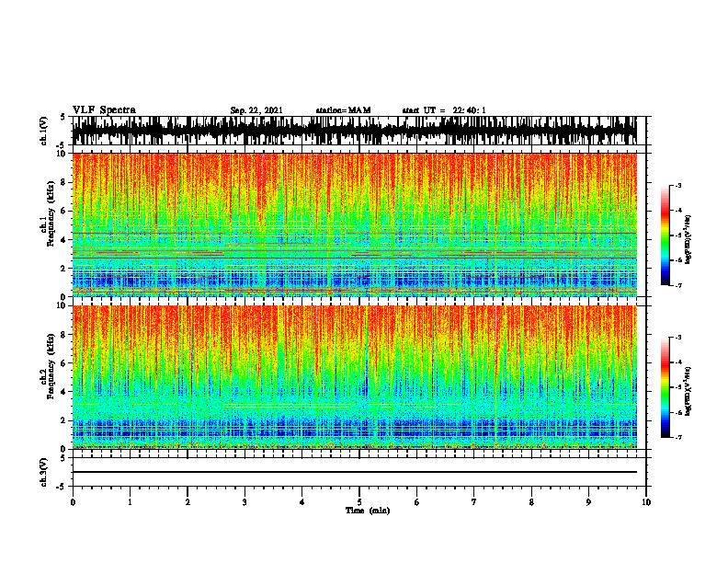The height and width of the screenshot is (563, 728).
Task: Click time axis tick label "9"
Action: pyautogui.click(x=588, y=502)
